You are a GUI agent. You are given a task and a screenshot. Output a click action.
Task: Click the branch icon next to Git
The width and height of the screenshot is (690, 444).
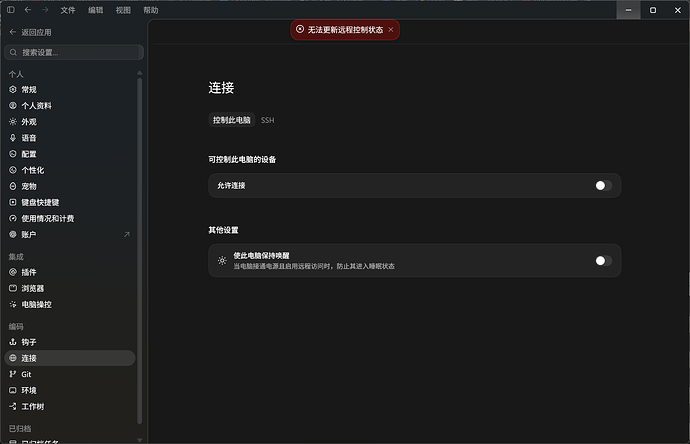coord(13,374)
